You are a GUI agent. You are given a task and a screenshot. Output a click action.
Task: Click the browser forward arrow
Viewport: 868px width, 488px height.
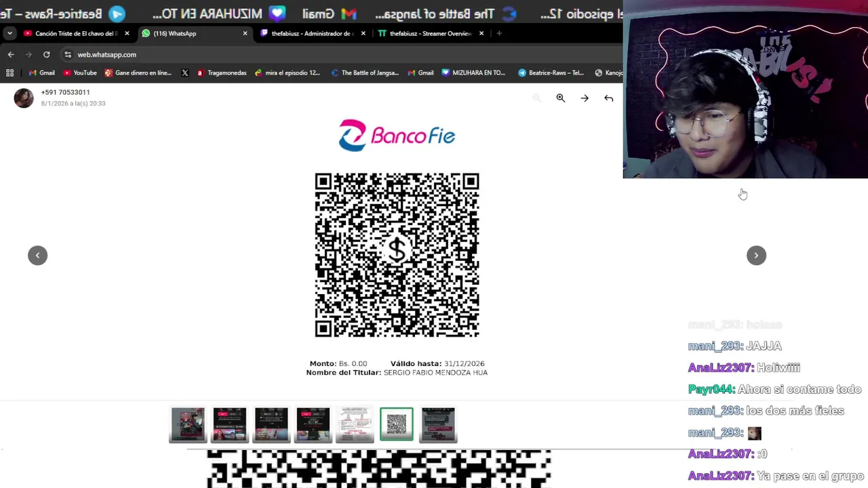(28, 54)
